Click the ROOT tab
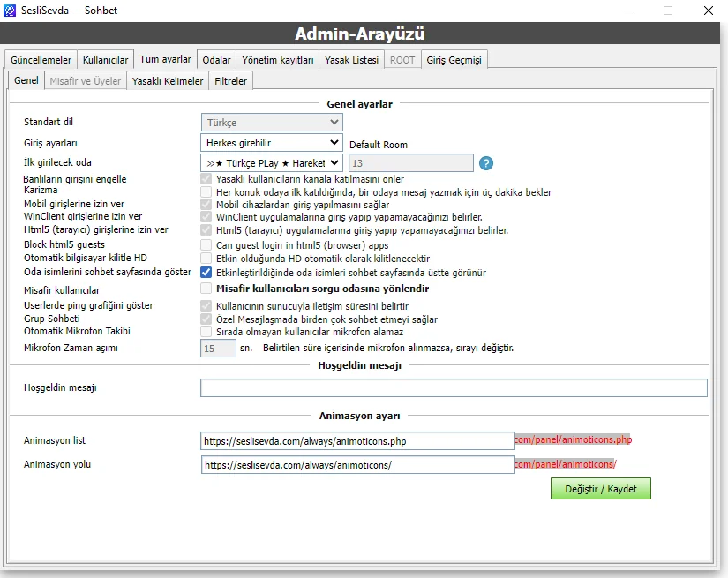Image resolution: width=728 pixels, height=578 pixels. pos(402,60)
